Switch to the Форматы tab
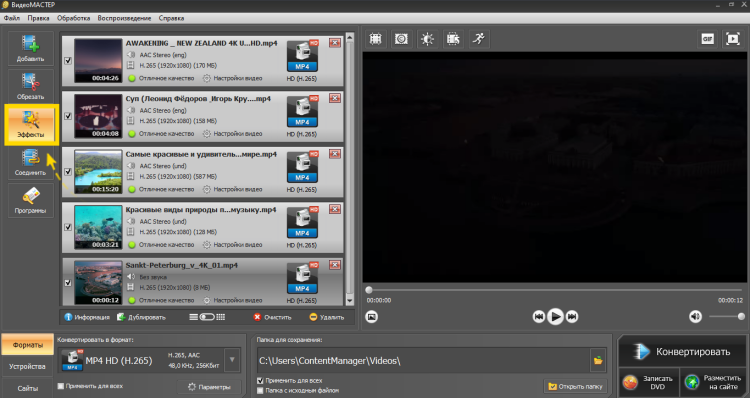This screenshot has width=750, height=398. coord(27,344)
